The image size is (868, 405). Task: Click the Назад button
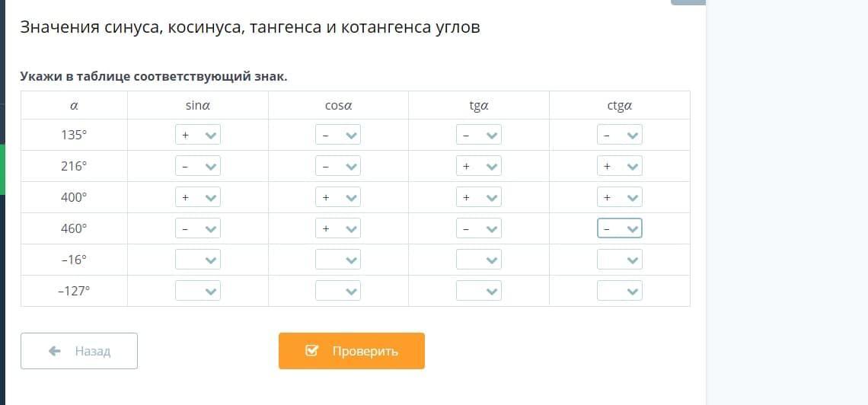point(79,351)
